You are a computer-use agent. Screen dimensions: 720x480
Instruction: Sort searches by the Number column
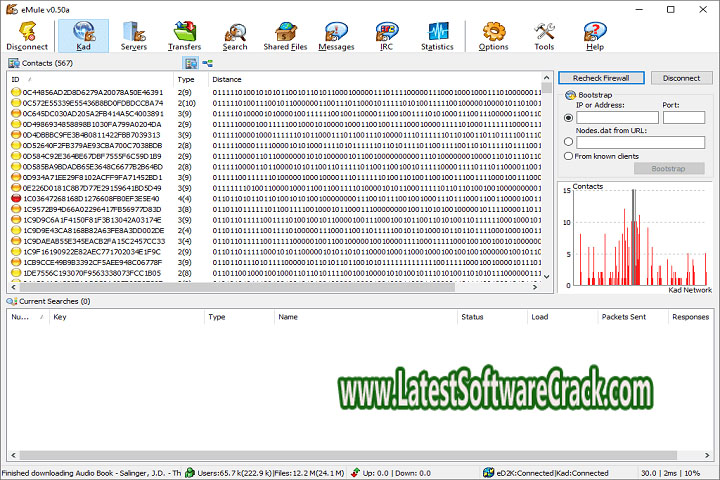pos(28,317)
